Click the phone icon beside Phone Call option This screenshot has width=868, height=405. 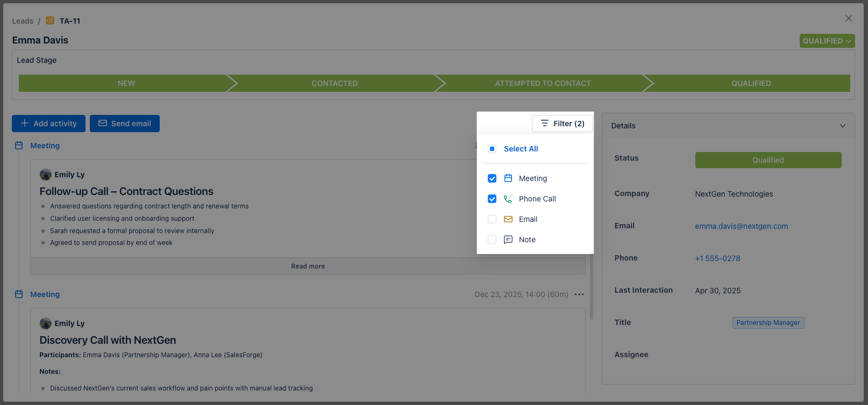coord(508,199)
